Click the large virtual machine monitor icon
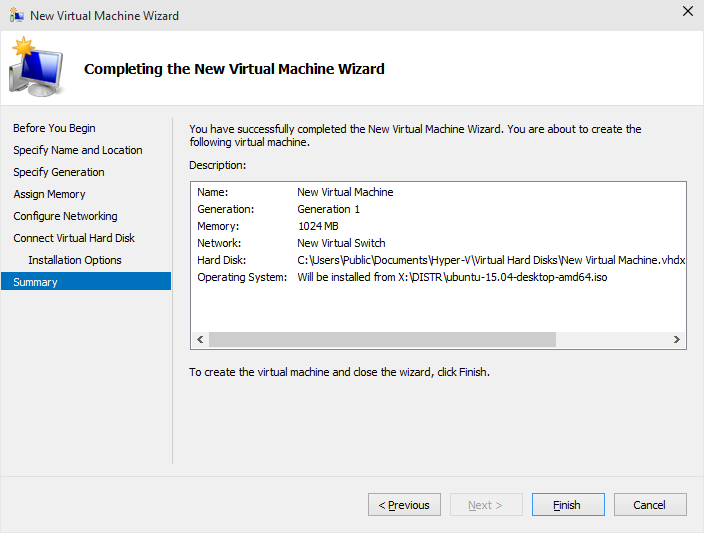This screenshot has width=704, height=533. (37, 67)
